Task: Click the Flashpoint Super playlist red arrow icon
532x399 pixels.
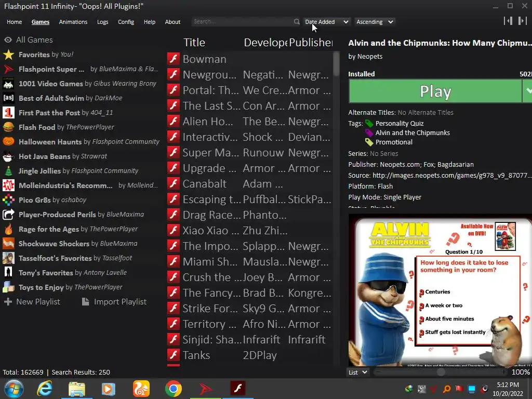Action: pos(8,69)
